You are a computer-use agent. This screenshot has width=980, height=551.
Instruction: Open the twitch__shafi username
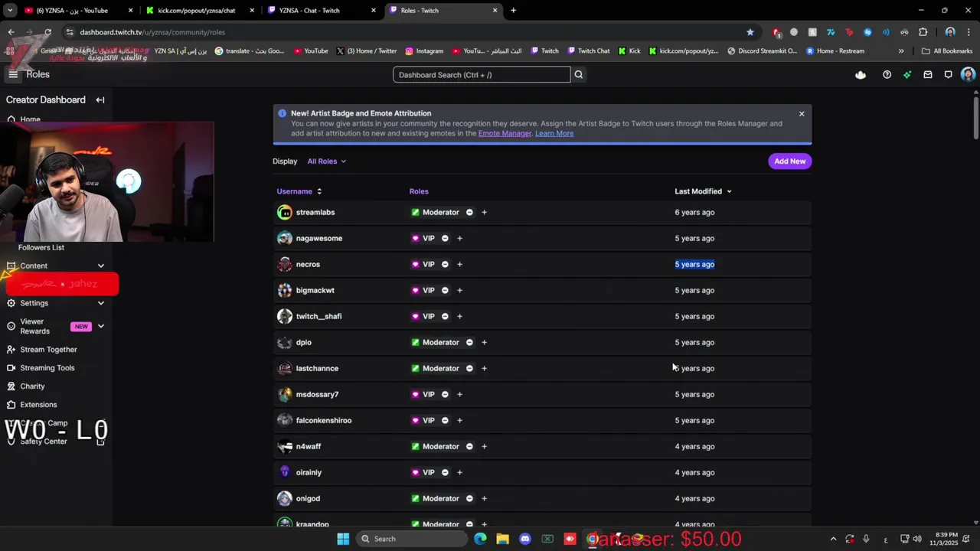click(318, 316)
